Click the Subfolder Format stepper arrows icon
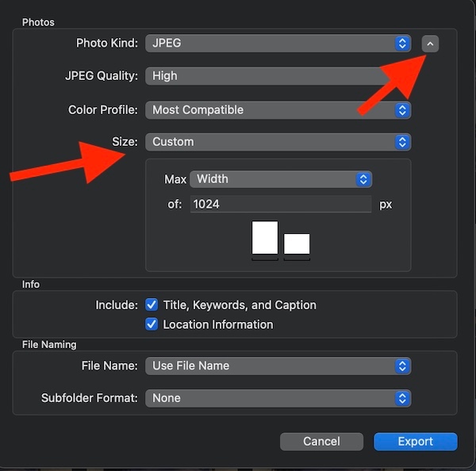This screenshot has height=471, width=476. click(403, 398)
